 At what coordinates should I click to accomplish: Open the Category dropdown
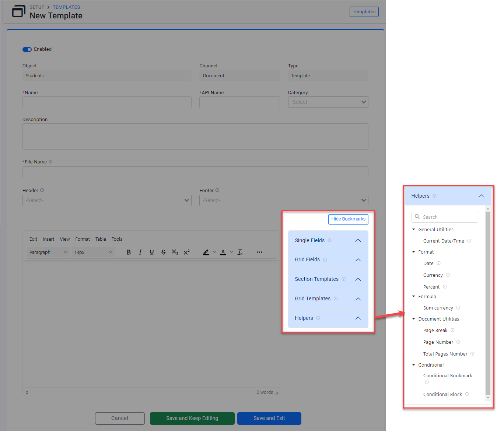tap(328, 102)
